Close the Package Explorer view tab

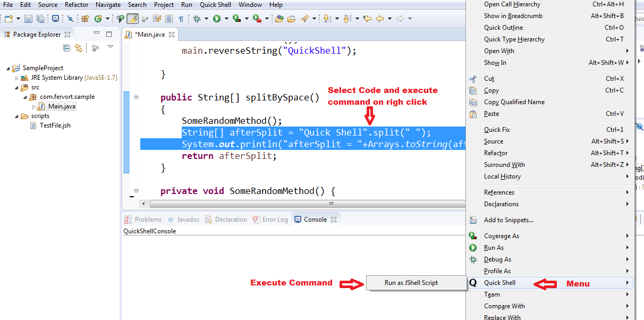[x=67, y=35]
